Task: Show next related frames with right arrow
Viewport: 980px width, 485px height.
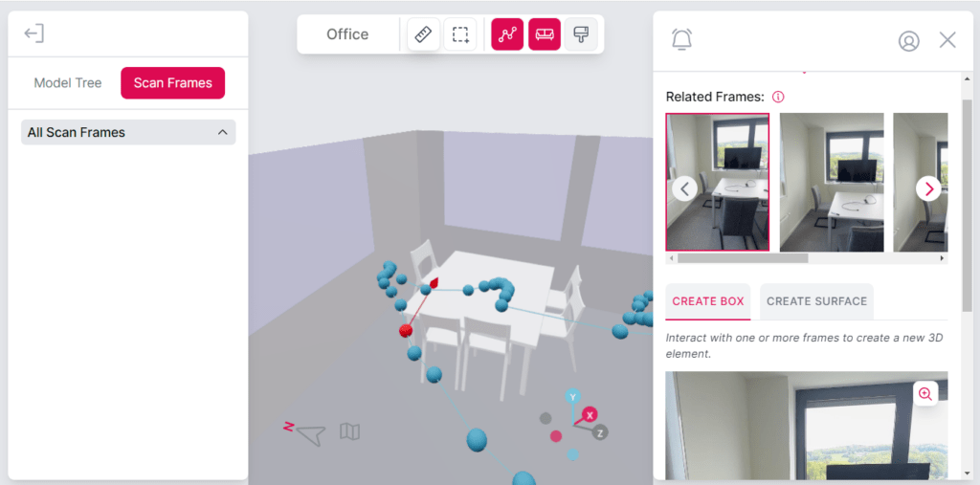Action: 928,188
